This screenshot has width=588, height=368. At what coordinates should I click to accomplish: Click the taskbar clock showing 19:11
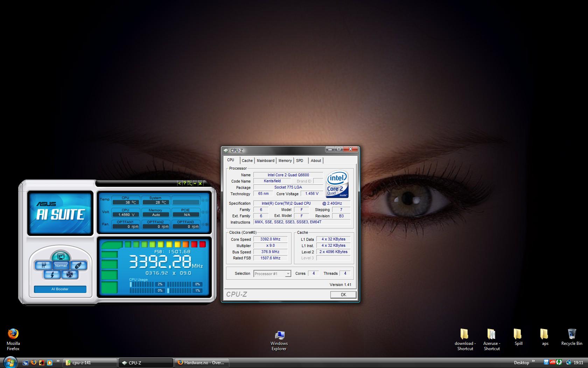pyautogui.click(x=578, y=363)
